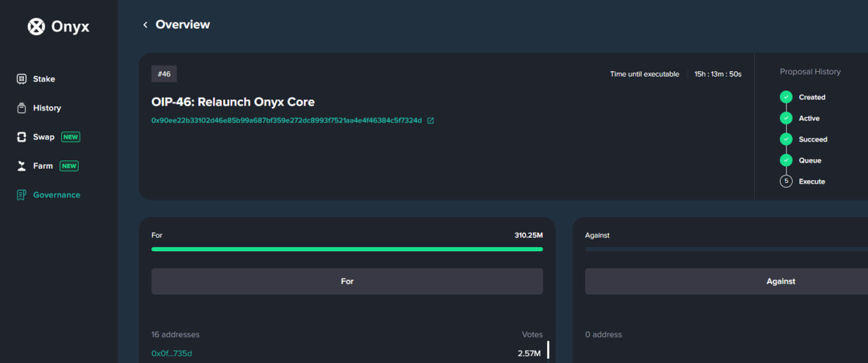Click the title OIP-46: Relaunch Onyx Core

pyautogui.click(x=233, y=102)
